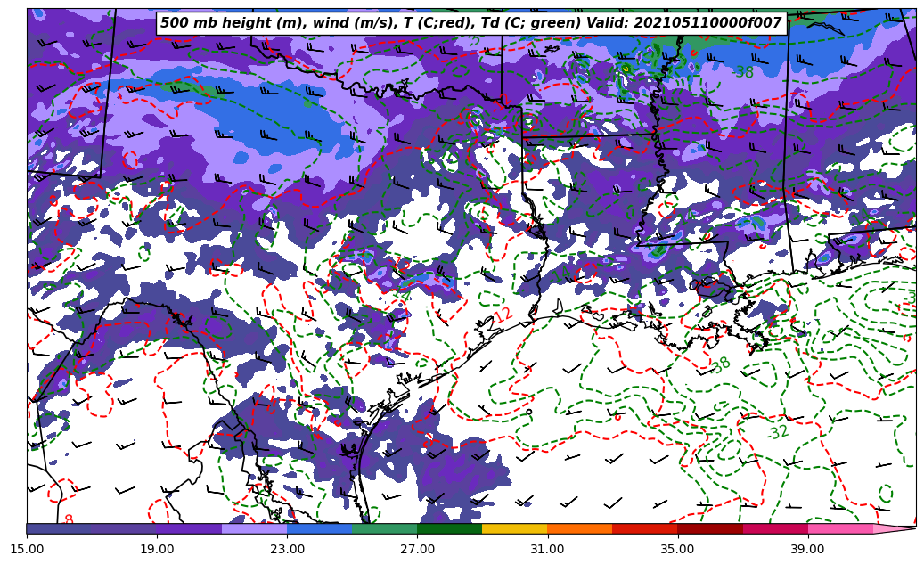Click the green '-32' dewpoint contour label
This screenshot has width=924, height=564.
click(x=778, y=432)
